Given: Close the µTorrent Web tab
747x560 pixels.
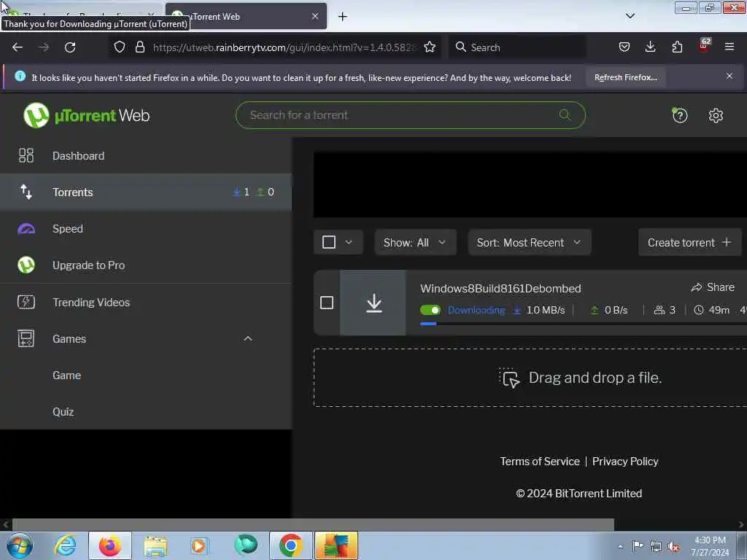Looking at the screenshot, I should [315, 16].
